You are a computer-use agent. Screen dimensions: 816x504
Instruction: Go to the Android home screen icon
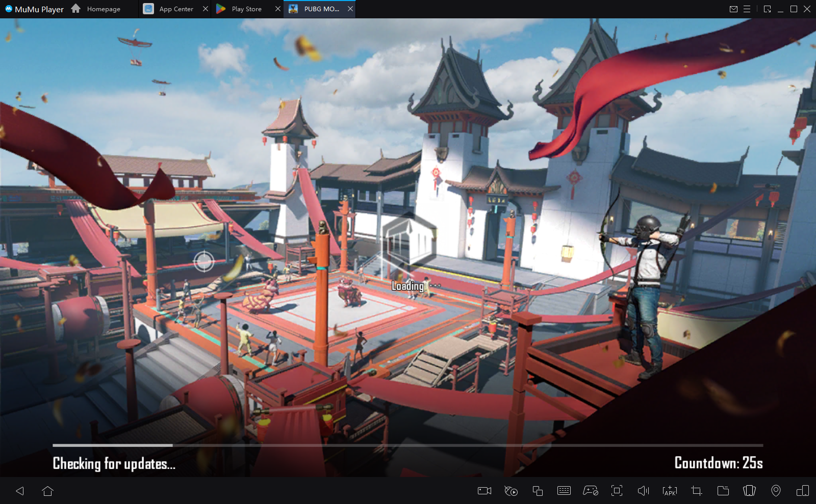(x=47, y=491)
